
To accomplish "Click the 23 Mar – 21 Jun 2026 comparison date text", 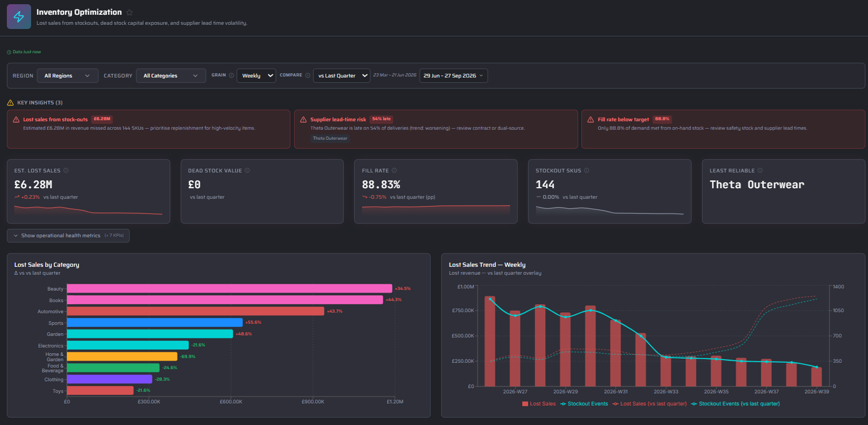I will 395,75.
